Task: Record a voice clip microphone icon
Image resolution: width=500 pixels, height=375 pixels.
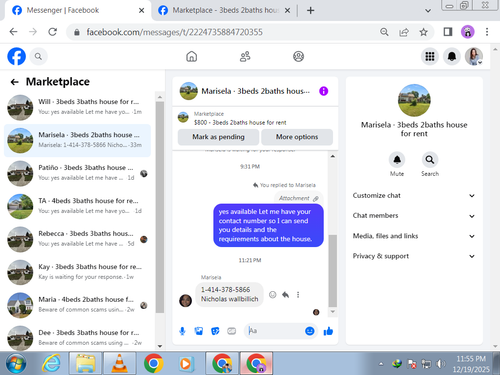Action: coord(182,331)
